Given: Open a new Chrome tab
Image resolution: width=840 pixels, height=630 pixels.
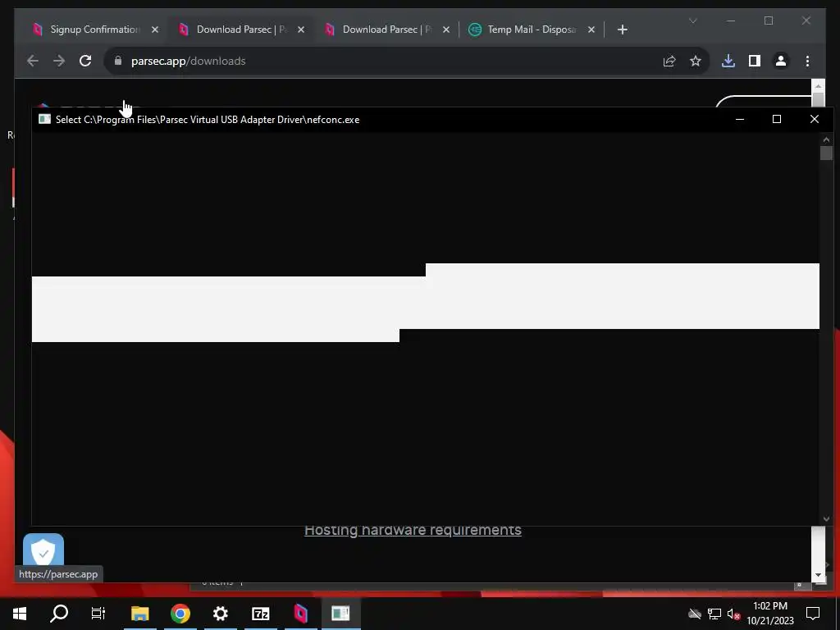Looking at the screenshot, I should (622, 30).
